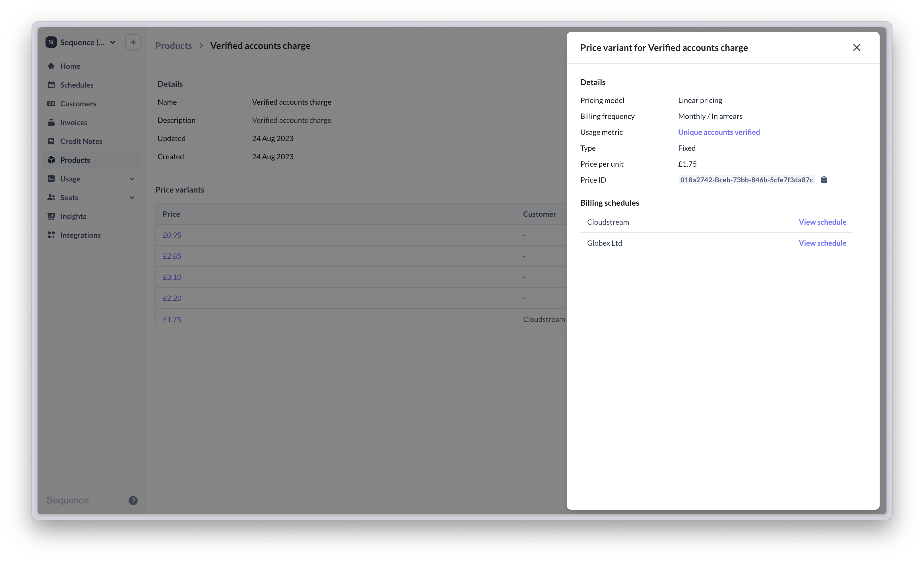The width and height of the screenshot is (924, 562).
Task: Click the Sequence logo in sidebar footer
Action: [67, 501]
